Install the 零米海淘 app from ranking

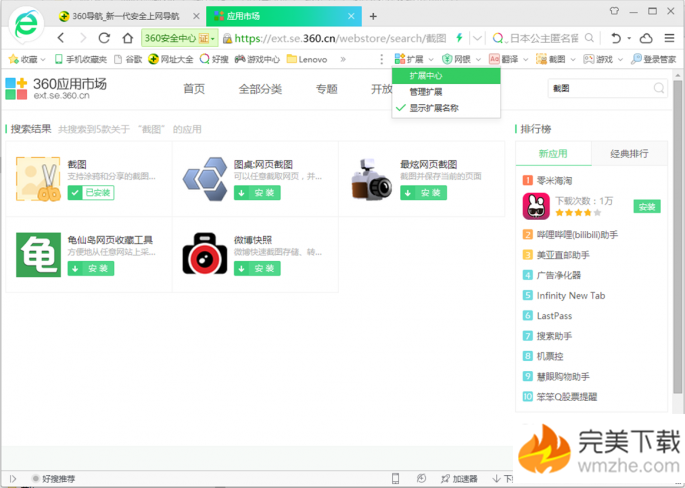(x=647, y=207)
